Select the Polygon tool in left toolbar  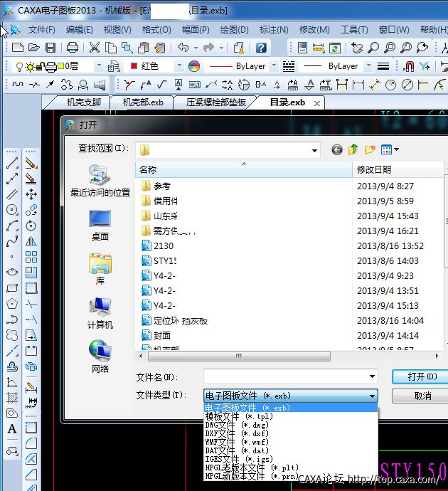pyautogui.click(x=12, y=304)
